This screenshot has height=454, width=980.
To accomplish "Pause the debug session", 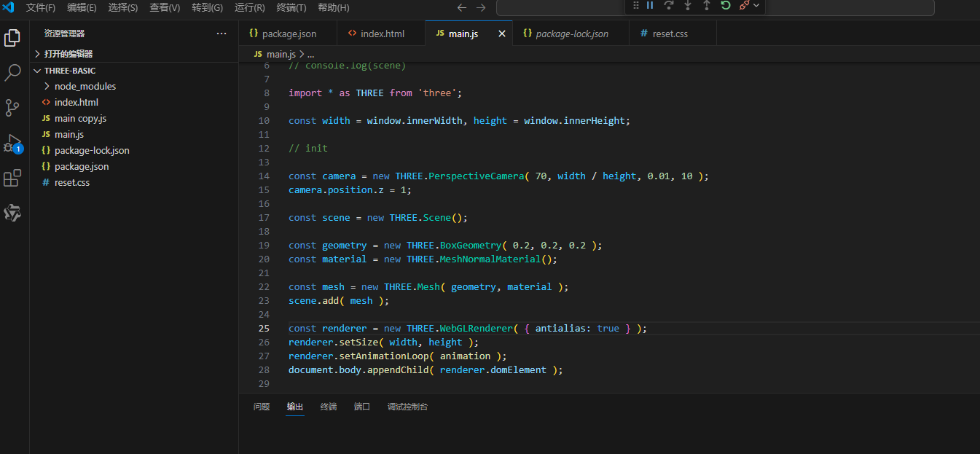I will tap(650, 6).
